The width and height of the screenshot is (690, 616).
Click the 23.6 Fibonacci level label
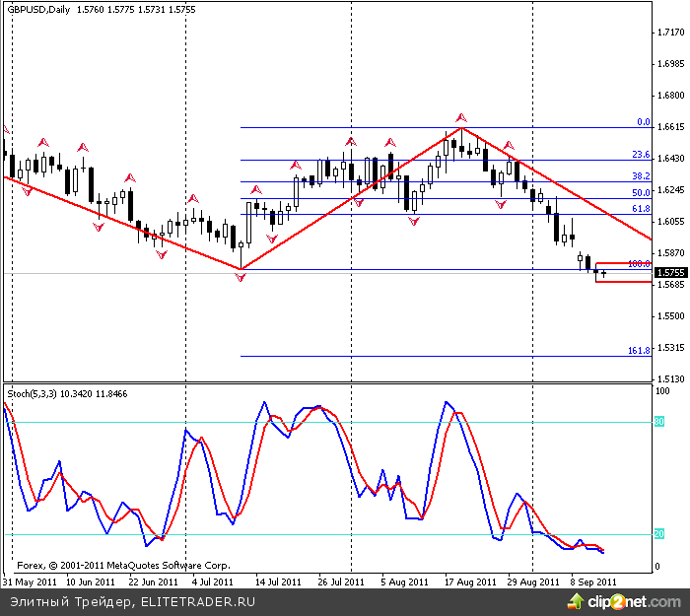(641, 155)
